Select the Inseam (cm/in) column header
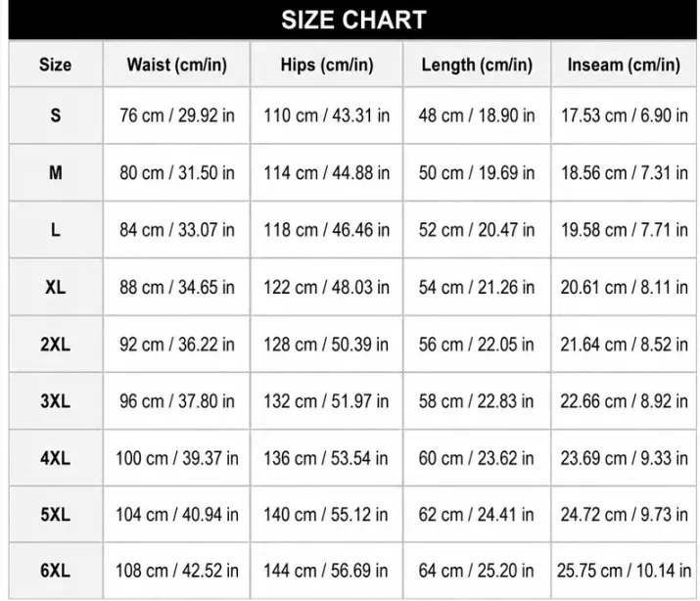This screenshot has height=601, width=700. [x=624, y=65]
